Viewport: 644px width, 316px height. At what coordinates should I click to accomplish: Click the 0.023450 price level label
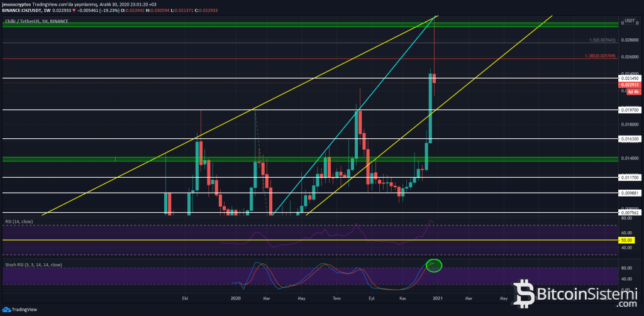pos(630,78)
